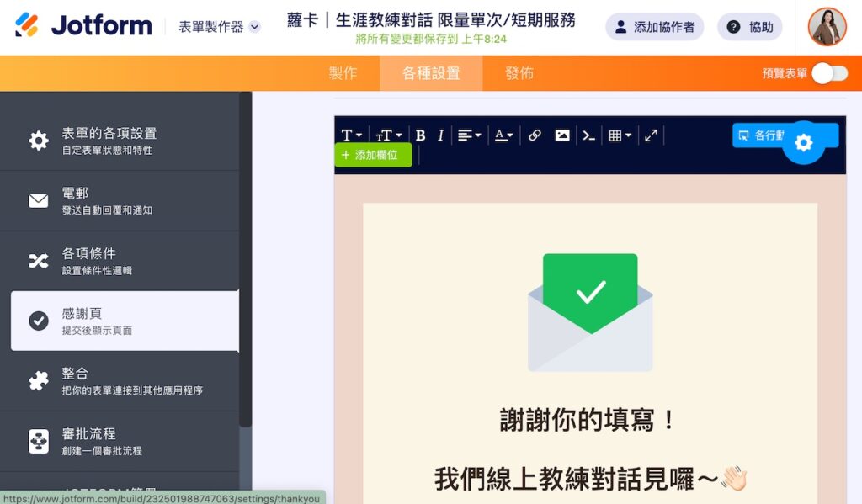
Task: Open the table insert dropdown
Action: (620, 135)
